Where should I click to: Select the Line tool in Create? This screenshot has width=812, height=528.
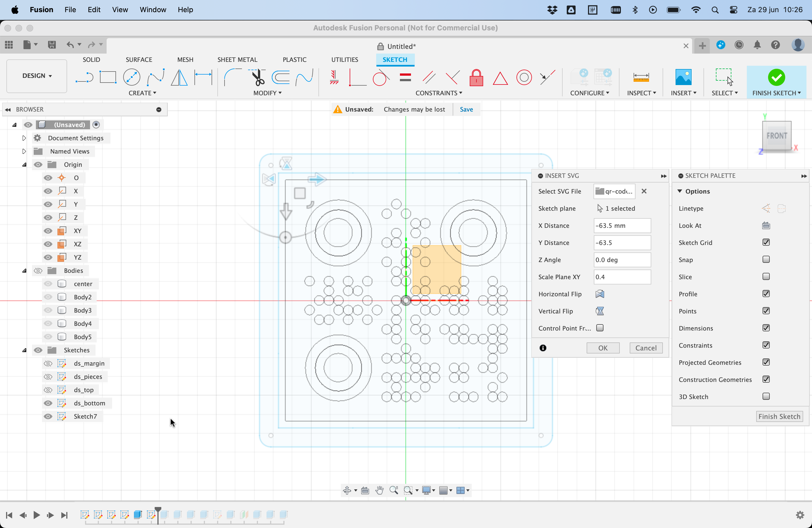pos(84,77)
